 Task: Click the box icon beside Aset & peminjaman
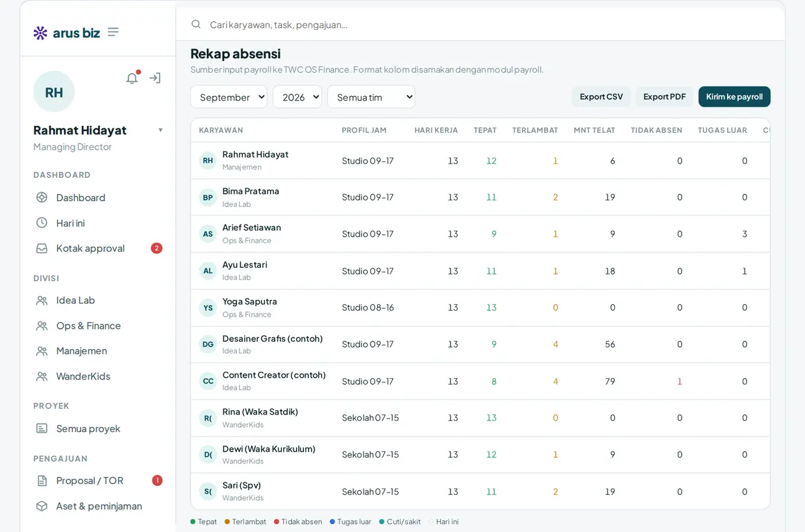click(42, 506)
